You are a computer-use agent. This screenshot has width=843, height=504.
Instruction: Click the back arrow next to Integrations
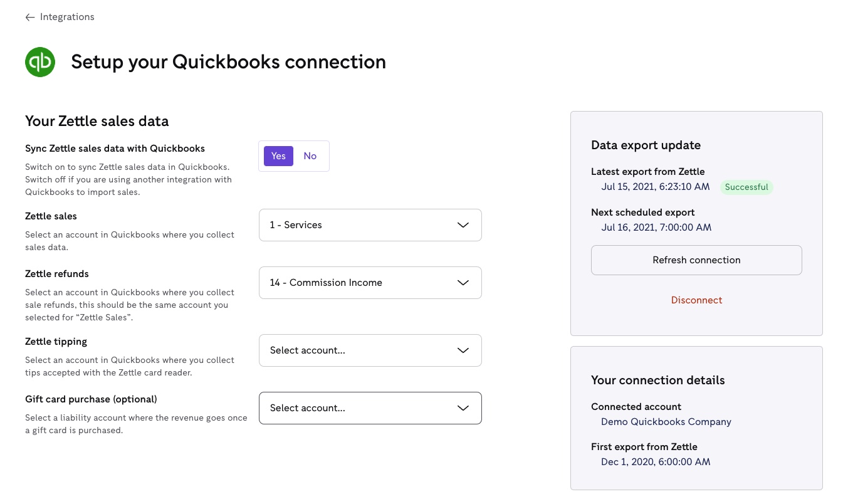pos(29,17)
